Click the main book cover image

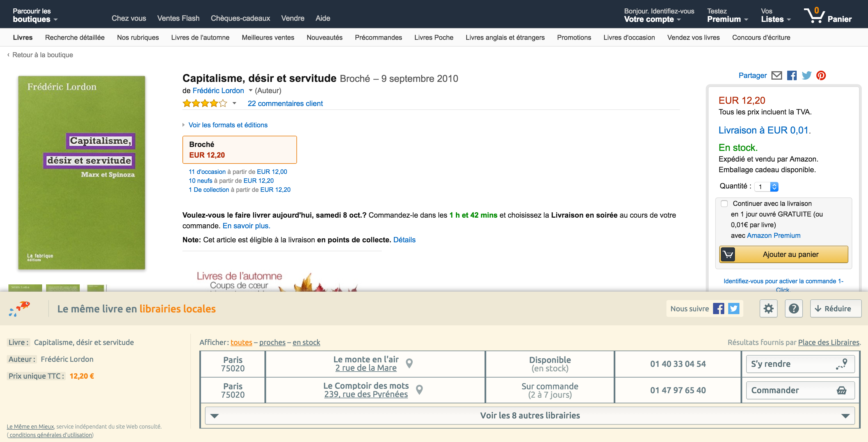[81, 173]
